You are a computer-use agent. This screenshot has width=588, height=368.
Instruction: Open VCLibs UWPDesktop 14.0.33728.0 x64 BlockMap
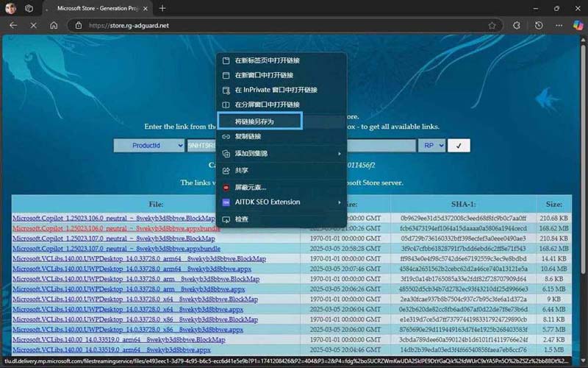135,300
